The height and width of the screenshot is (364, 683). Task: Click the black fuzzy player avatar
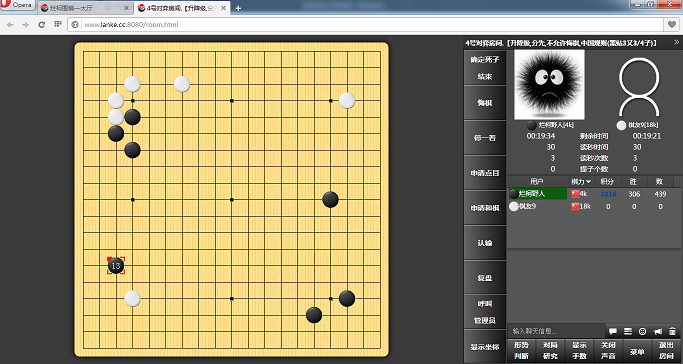pyautogui.click(x=549, y=84)
